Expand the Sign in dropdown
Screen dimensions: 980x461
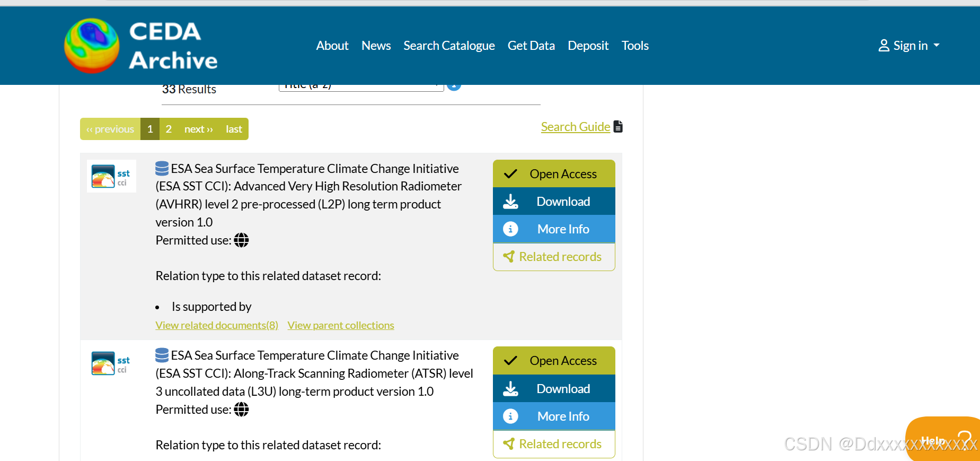tap(909, 46)
